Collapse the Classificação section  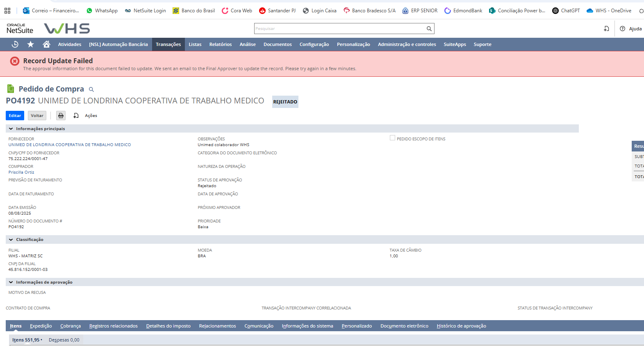click(x=11, y=240)
